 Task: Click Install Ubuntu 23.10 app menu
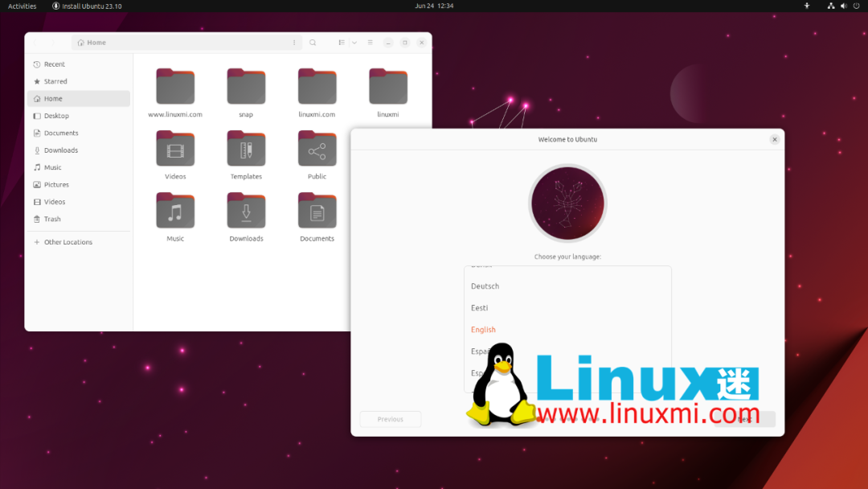click(87, 6)
